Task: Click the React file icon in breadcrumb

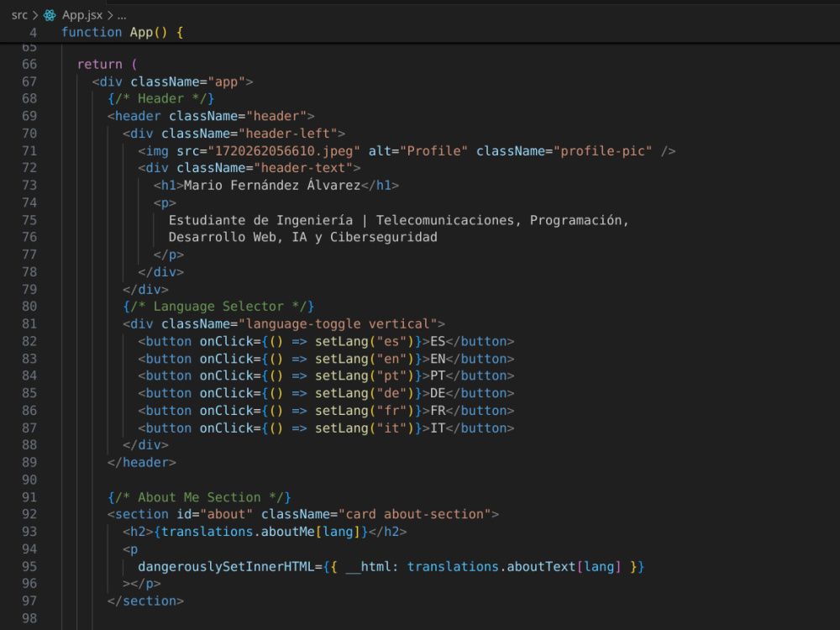Action: [x=50, y=15]
